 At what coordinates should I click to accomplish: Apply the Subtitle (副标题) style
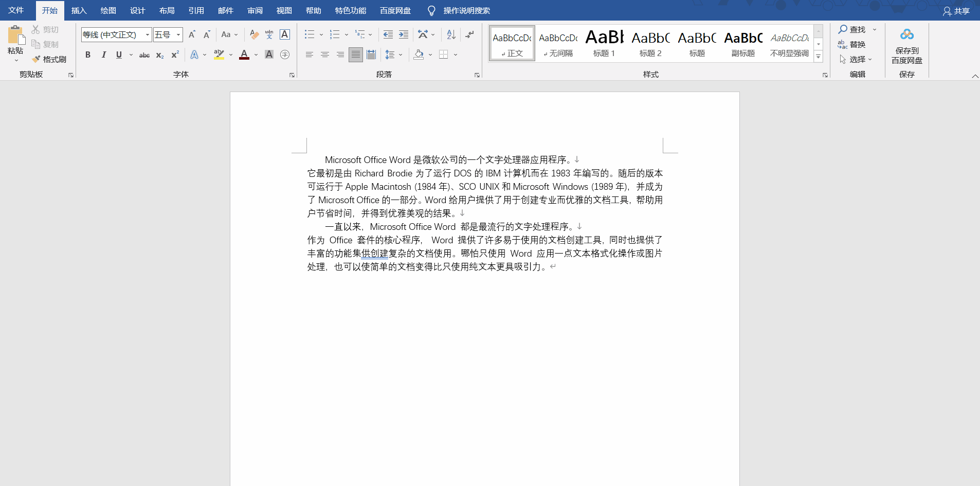(743, 44)
